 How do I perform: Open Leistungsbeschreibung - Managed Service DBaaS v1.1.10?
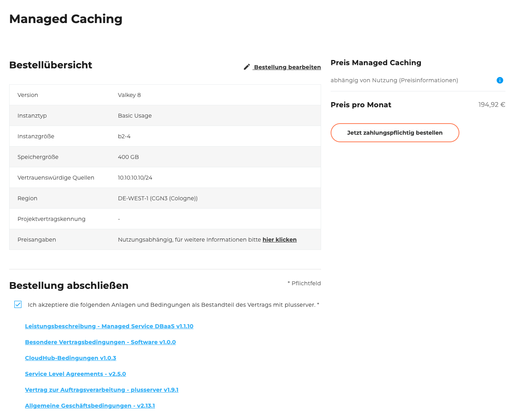pos(109,326)
